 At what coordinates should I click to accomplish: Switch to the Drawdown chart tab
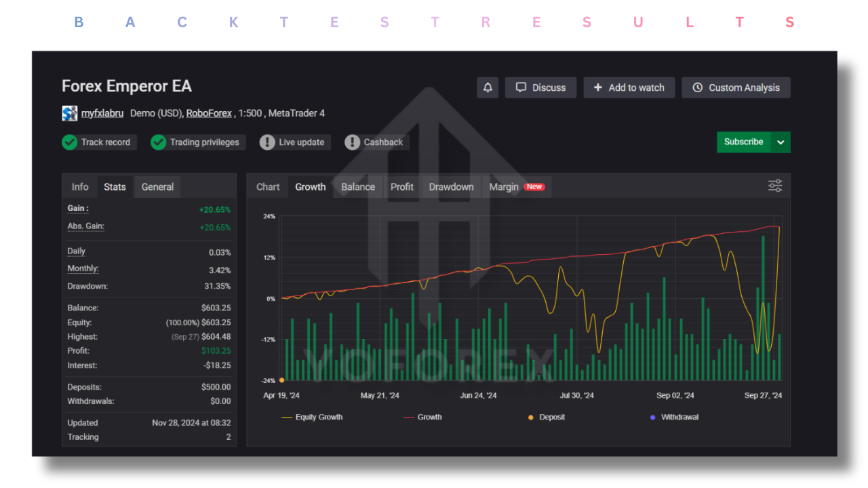tap(451, 186)
